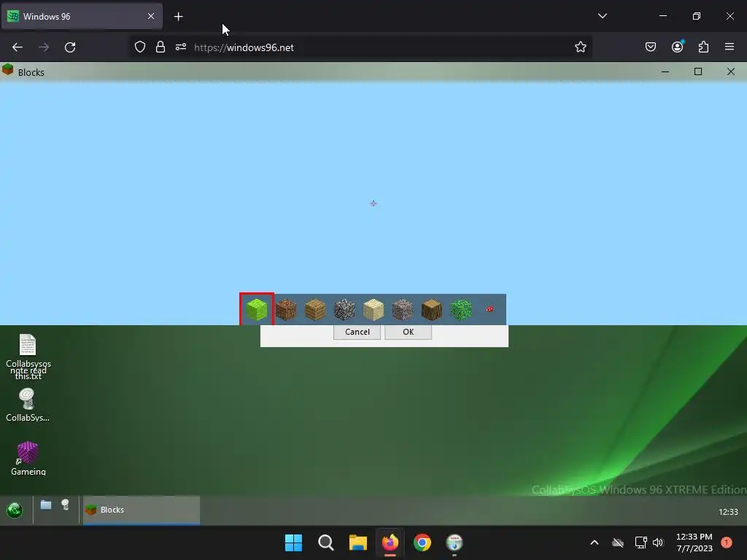This screenshot has height=560, width=747.
Task: Open the Firefox extensions panel
Action: [703, 47]
